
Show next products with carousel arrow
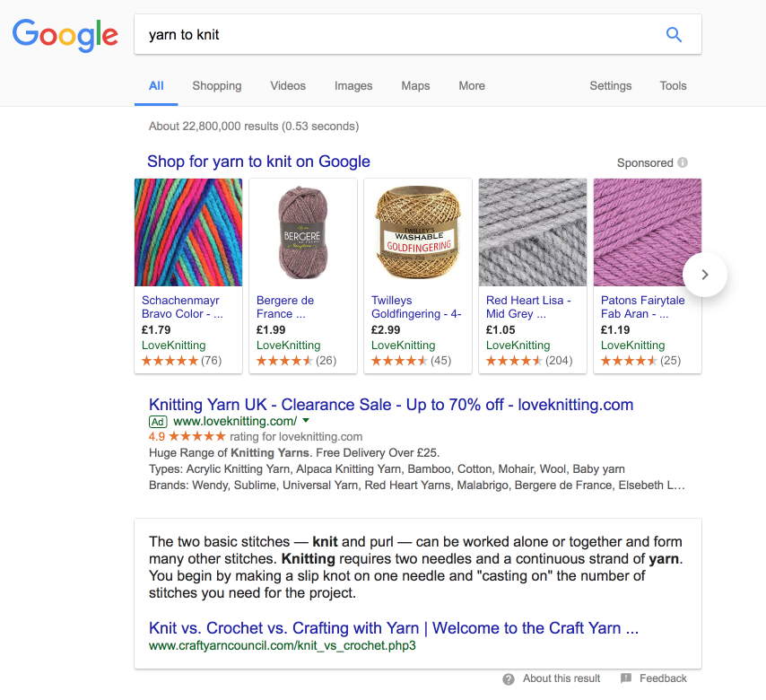point(704,275)
